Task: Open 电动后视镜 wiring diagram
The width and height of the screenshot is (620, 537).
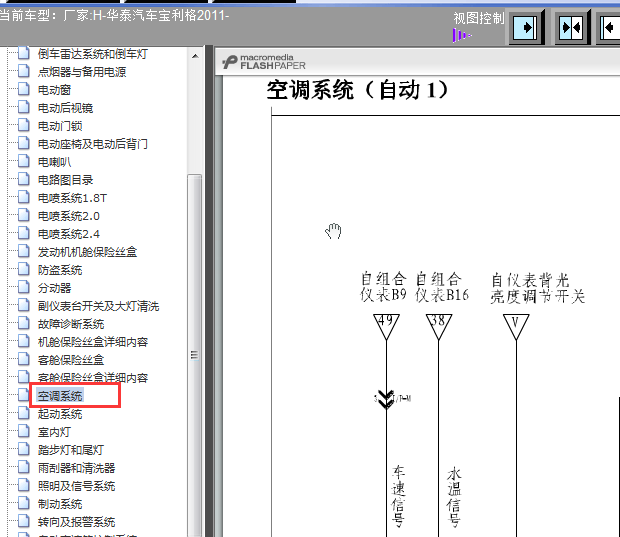Action: (65, 108)
